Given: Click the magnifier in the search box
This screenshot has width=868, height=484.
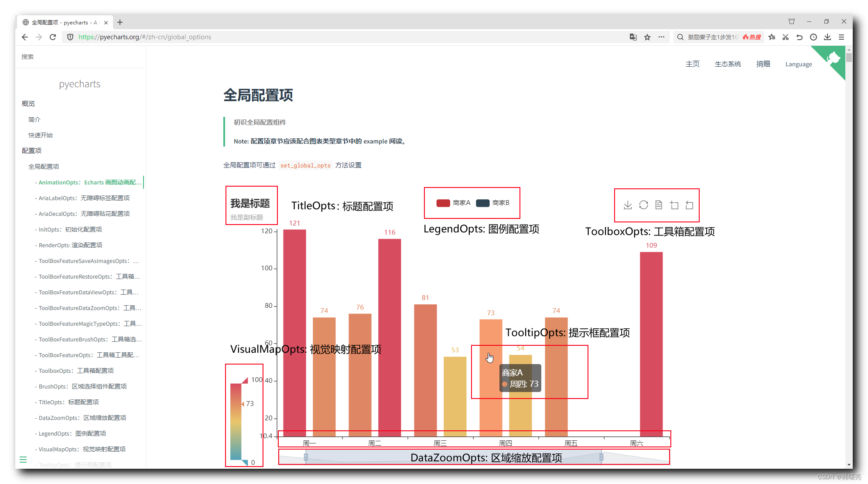Looking at the screenshot, I should pos(680,37).
